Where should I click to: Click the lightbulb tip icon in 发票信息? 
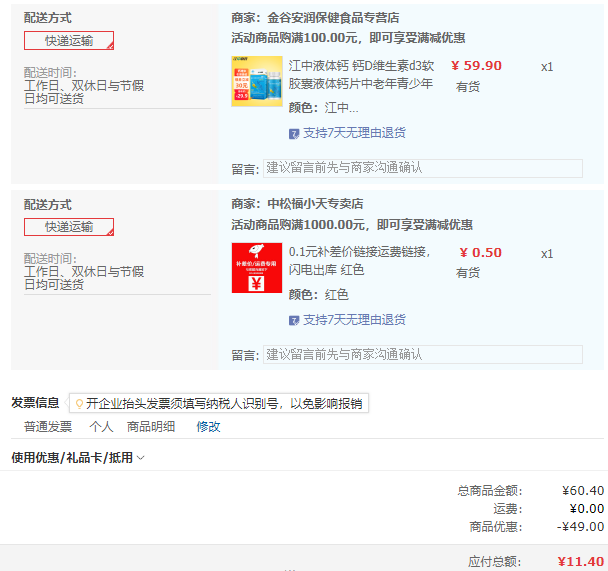pyautogui.click(x=79, y=404)
